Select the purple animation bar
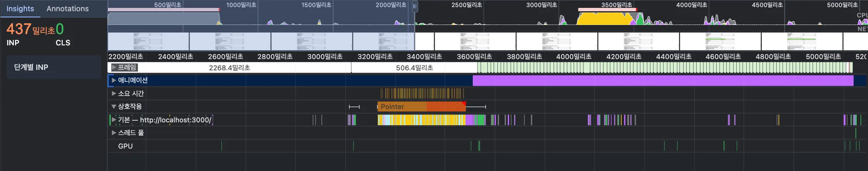The width and height of the screenshot is (868, 171). click(x=663, y=80)
